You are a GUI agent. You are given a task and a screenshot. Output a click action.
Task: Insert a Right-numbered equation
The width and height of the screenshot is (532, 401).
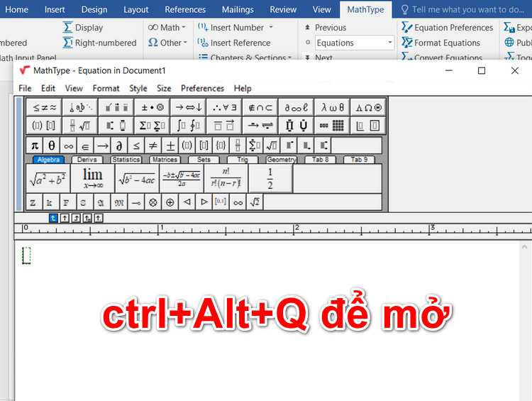click(x=100, y=43)
